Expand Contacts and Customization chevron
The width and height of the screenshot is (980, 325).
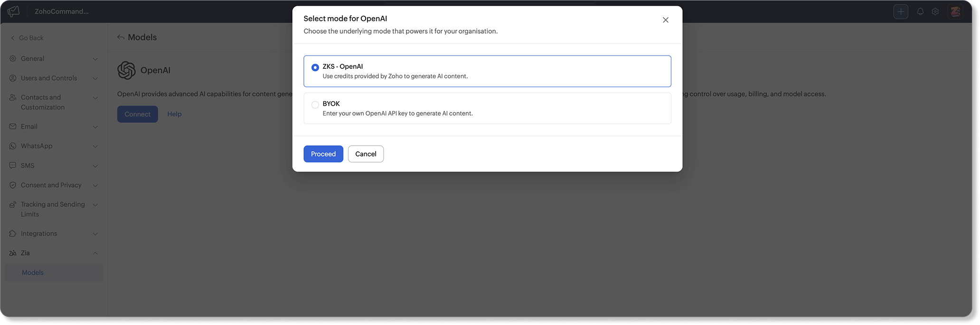[x=95, y=98]
